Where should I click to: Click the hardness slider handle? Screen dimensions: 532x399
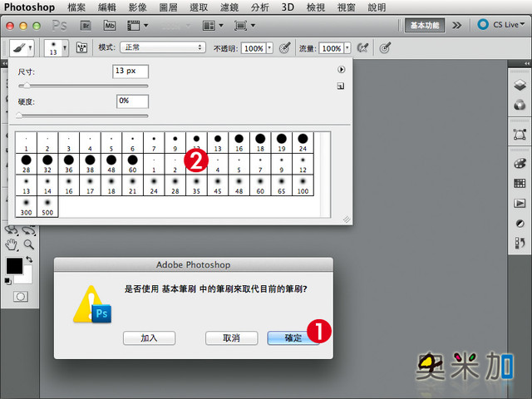pyautogui.click(x=19, y=116)
